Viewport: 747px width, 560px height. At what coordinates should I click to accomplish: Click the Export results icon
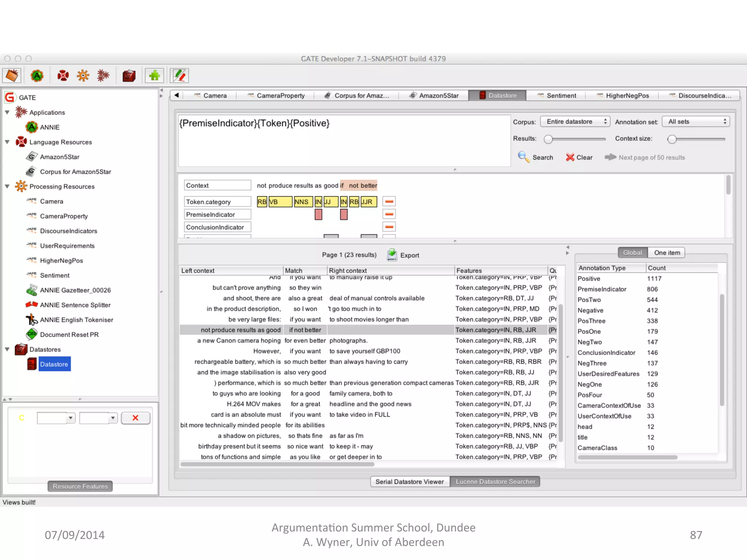coord(392,255)
